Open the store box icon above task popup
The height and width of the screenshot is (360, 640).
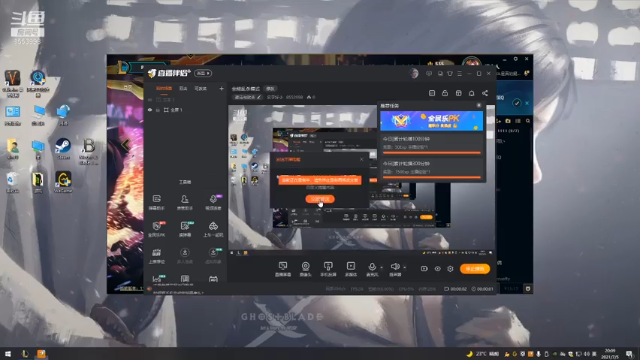[x=458, y=93]
